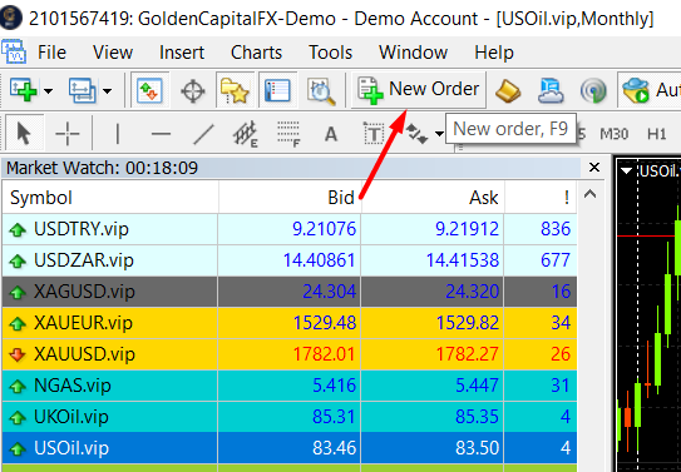681x472 pixels.
Task: Select the USDZAR.vip symbol row
Action: coord(290,260)
